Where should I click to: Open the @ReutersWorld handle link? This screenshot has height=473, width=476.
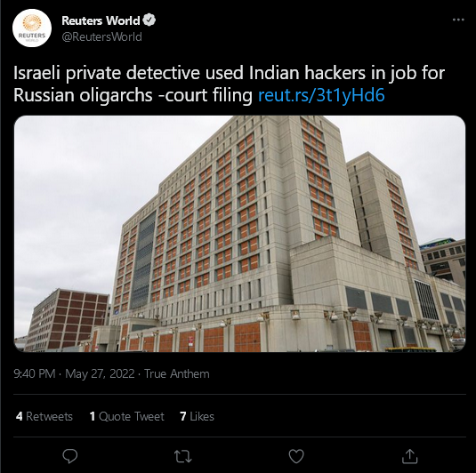pos(101,37)
